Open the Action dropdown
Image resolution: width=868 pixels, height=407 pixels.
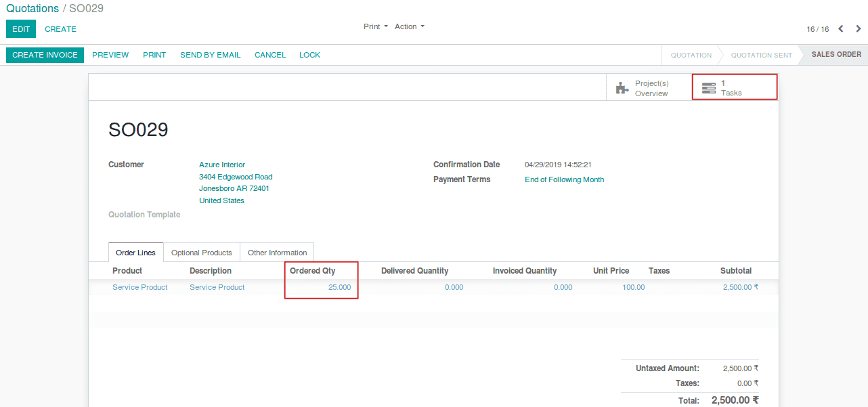coord(410,26)
